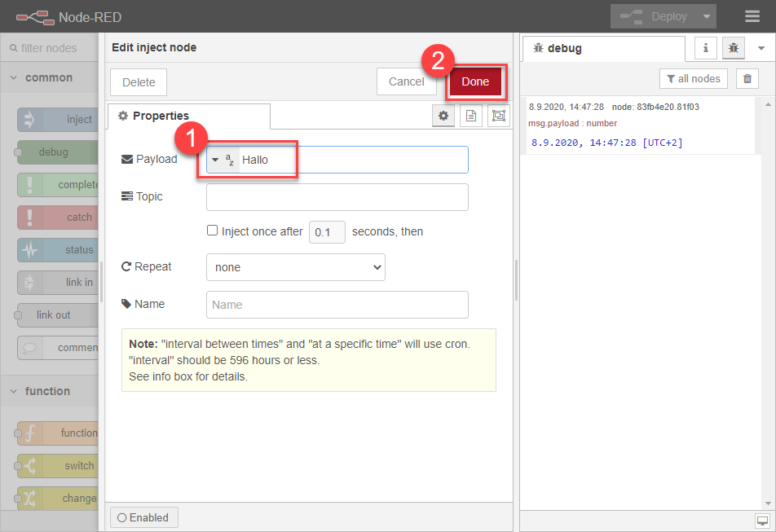Select the Properties tab

(x=155, y=117)
